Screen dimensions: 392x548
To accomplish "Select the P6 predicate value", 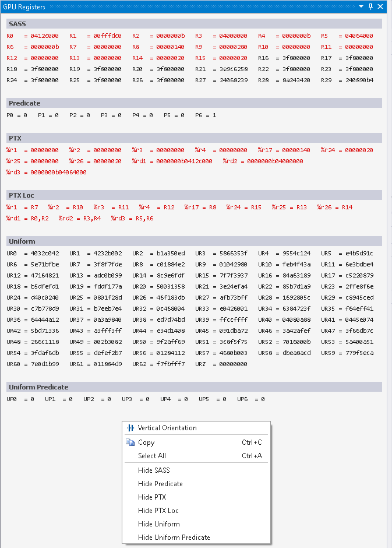I will [214, 115].
